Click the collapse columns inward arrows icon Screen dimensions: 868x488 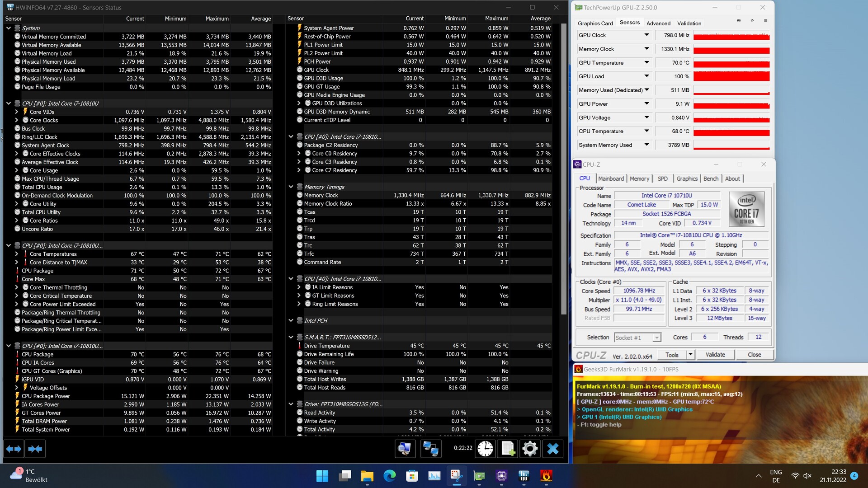coord(35,449)
